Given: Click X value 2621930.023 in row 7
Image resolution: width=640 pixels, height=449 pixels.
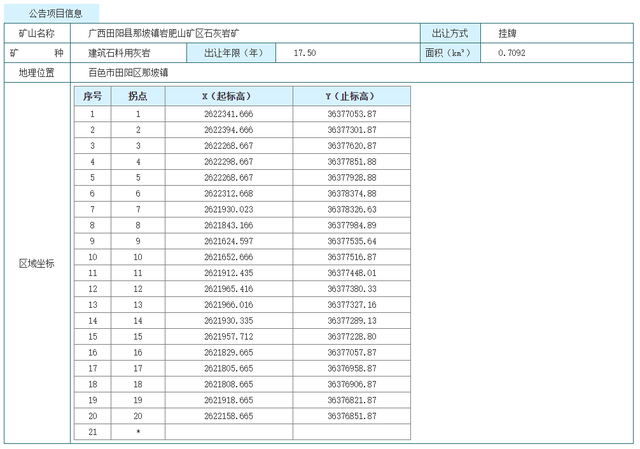Looking at the screenshot, I should click(x=228, y=209).
